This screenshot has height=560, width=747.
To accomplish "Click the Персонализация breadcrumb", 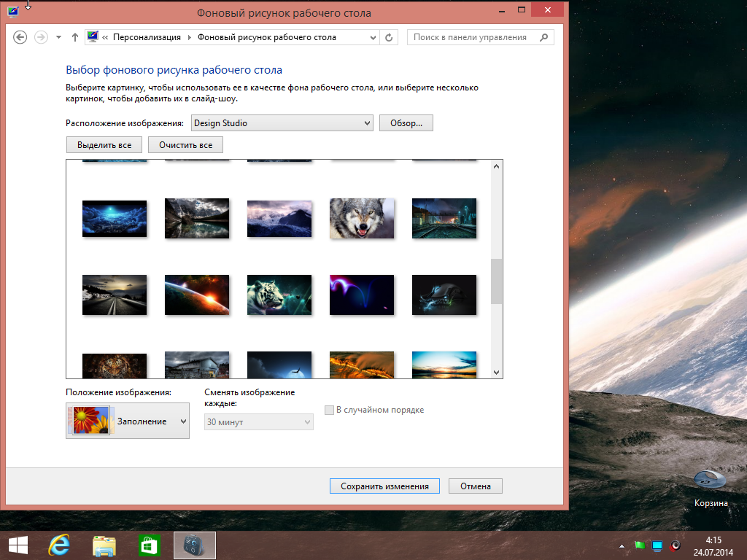I will (147, 37).
